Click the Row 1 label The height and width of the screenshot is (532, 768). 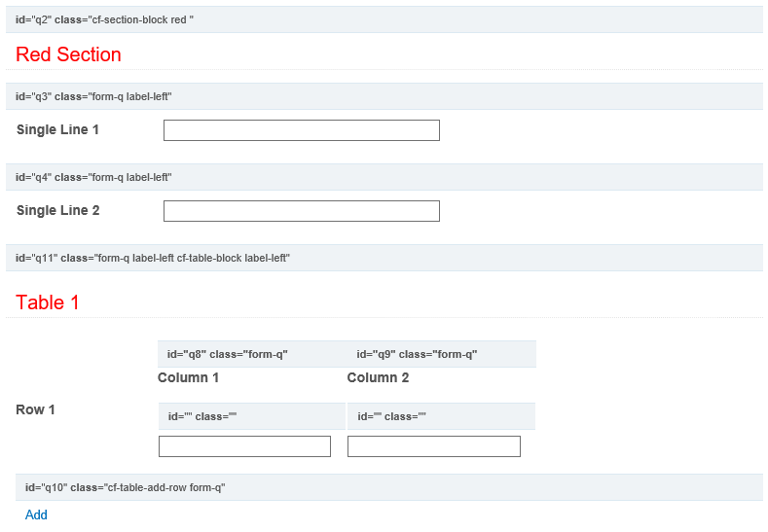point(35,409)
